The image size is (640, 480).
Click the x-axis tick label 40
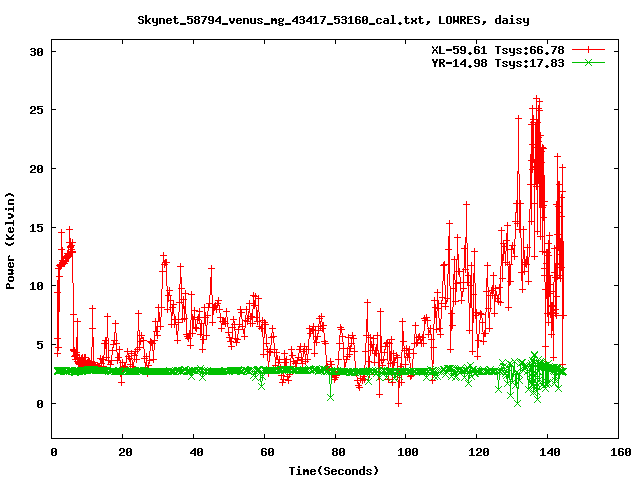click(x=196, y=452)
